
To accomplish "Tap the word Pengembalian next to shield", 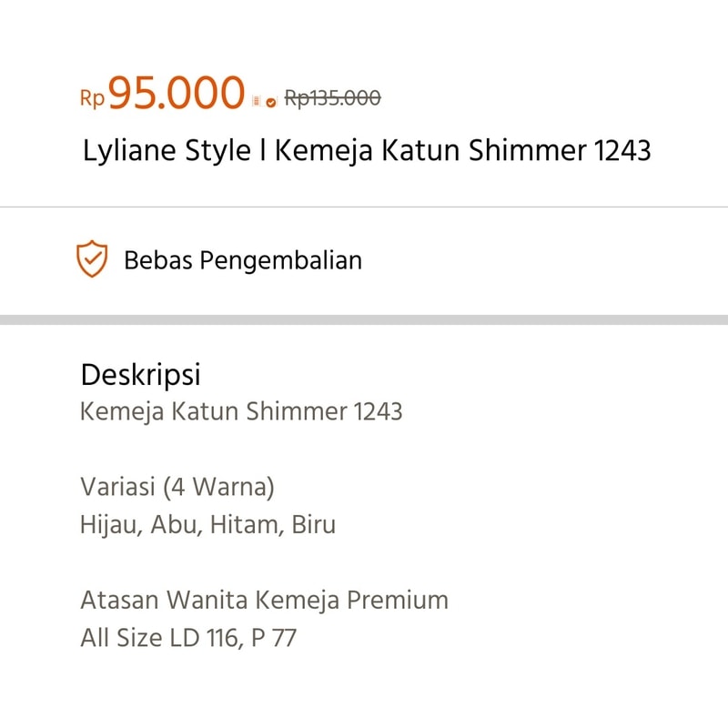I will 281,260.
